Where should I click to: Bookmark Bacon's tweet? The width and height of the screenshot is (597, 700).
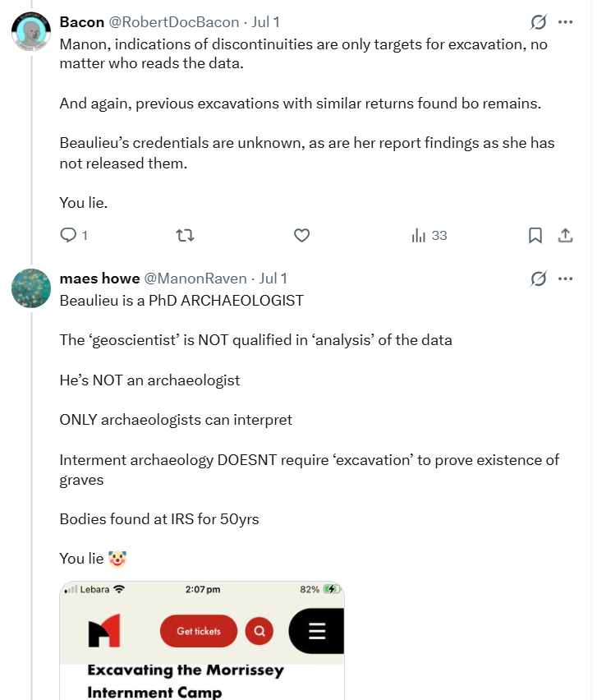pyautogui.click(x=535, y=235)
